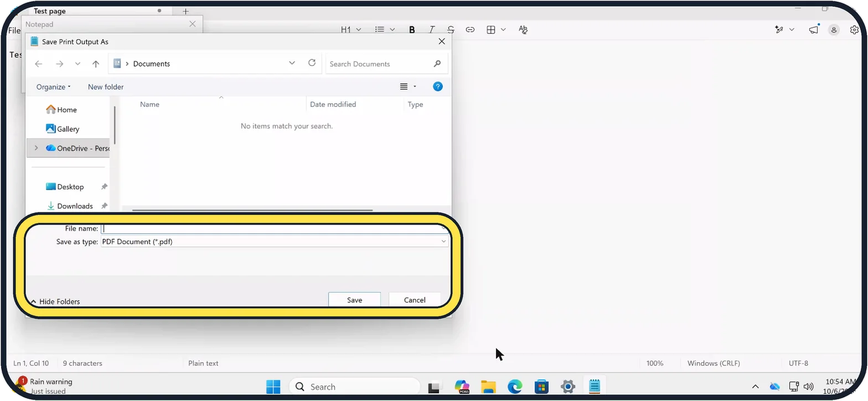Open help in the save dialog
The width and height of the screenshot is (868, 401).
pyautogui.click(x=437, y=87)
